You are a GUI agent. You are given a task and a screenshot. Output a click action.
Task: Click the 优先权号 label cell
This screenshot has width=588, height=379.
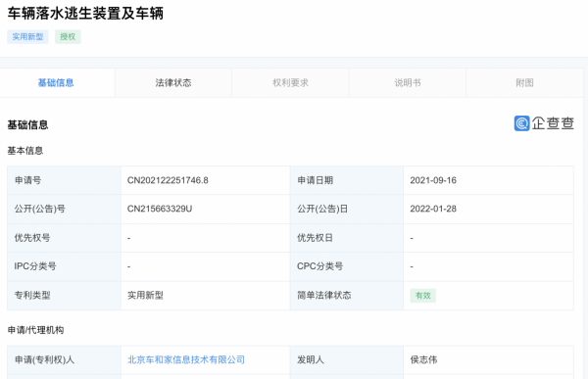(x=64, y=238)
